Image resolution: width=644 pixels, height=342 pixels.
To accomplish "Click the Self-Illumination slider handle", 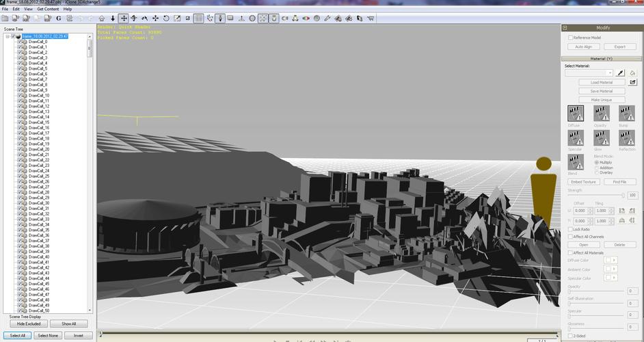I will click(569, 304).
